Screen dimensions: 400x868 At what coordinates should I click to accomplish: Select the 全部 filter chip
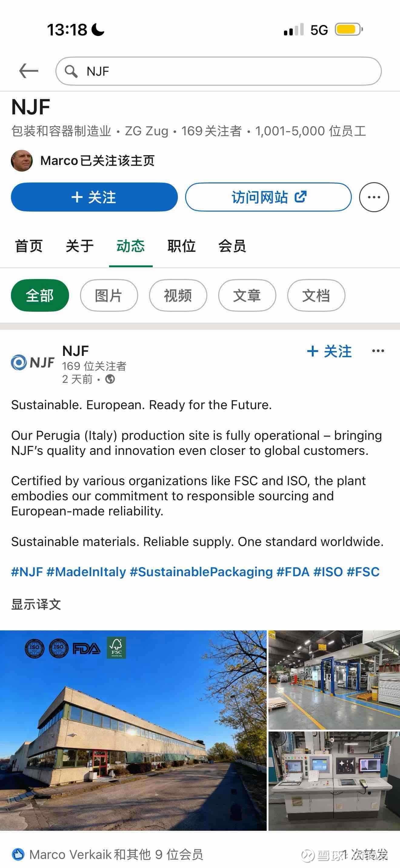40,295
